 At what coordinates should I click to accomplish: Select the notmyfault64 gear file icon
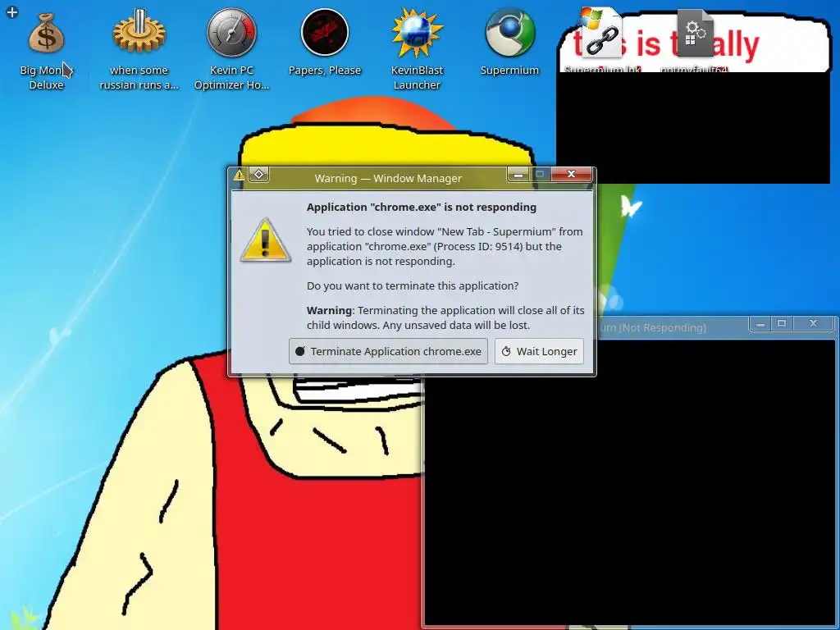(x=695, y=33)
